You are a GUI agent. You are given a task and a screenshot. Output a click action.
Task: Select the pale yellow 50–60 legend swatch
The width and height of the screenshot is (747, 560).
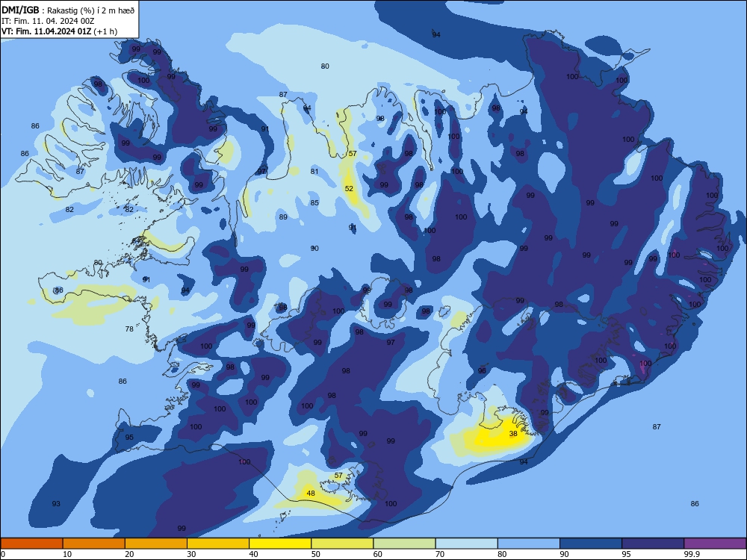(x=342, y=544)
